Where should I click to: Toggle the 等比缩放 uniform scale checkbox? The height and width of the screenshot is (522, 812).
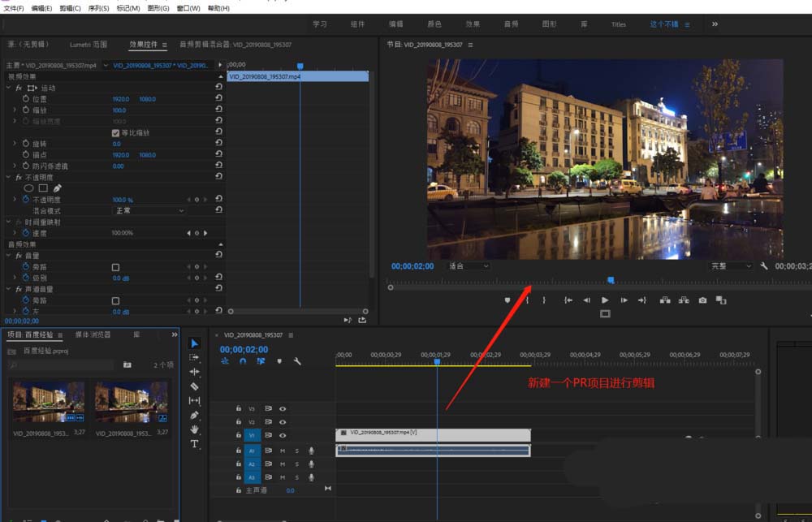point(115,132)
